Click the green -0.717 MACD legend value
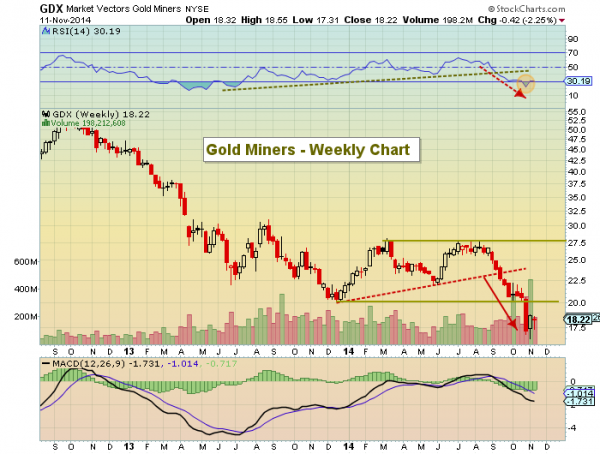Viewport: 600px width, 454px height. (220, 364)
